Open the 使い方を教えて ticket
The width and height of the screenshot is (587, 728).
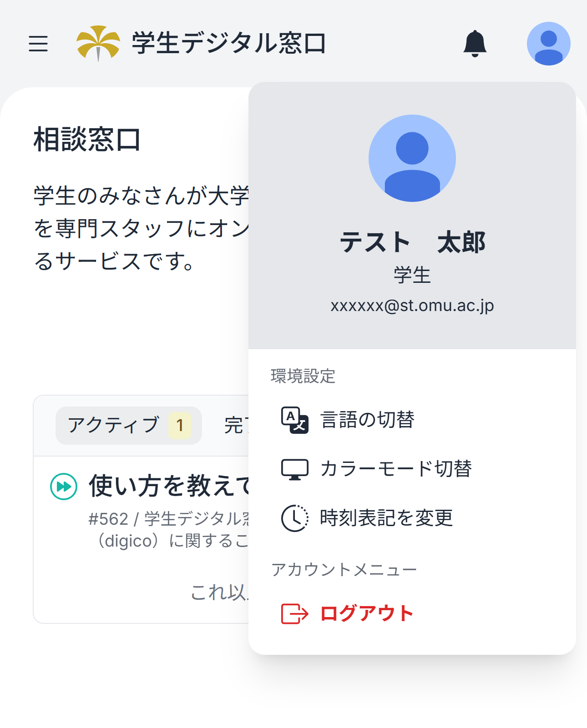coord(169,486)
